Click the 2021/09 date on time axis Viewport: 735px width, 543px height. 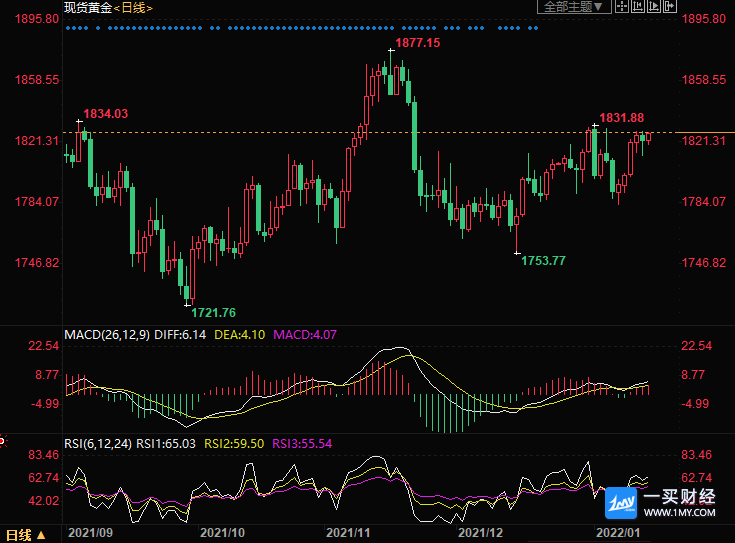click(90, 533)
